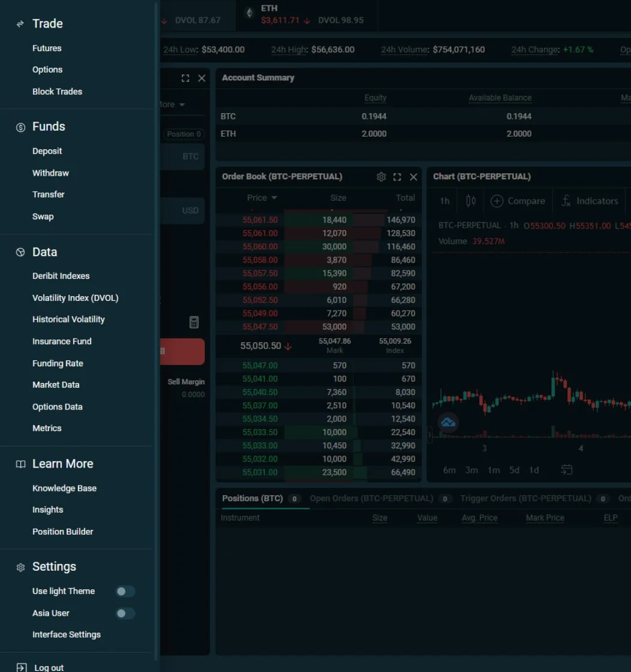
Task: Maximize the order form panel
Action: [185, 78]
